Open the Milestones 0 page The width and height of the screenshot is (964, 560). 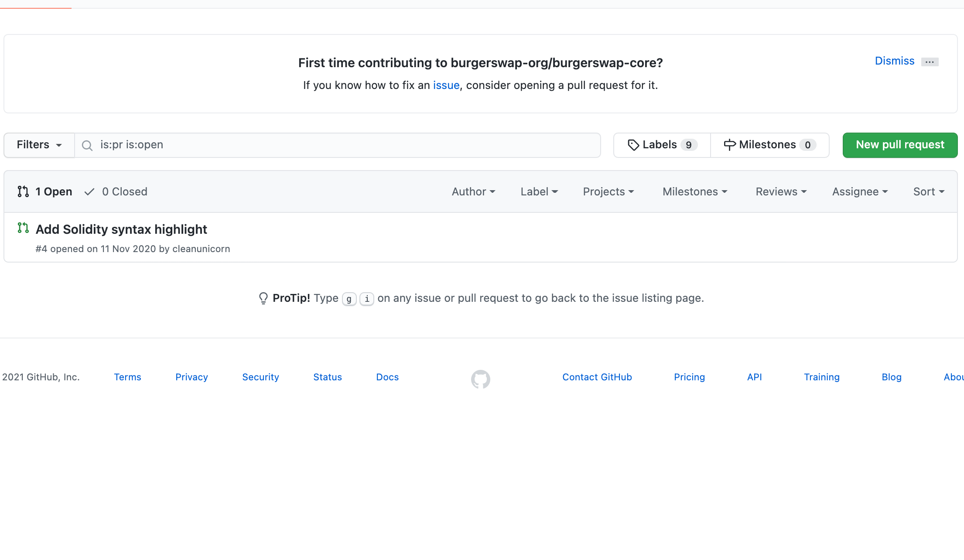[x=770, y=145]
